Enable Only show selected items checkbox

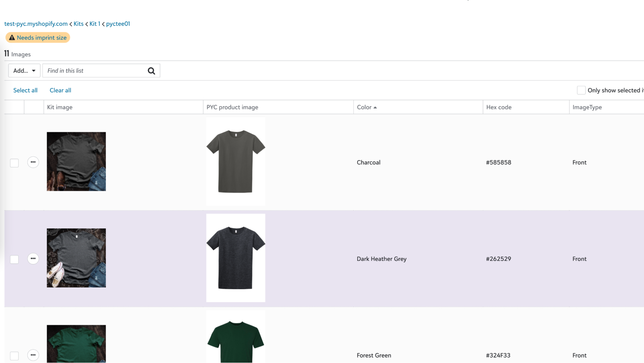pyautogui.click(x=581, y=90)
